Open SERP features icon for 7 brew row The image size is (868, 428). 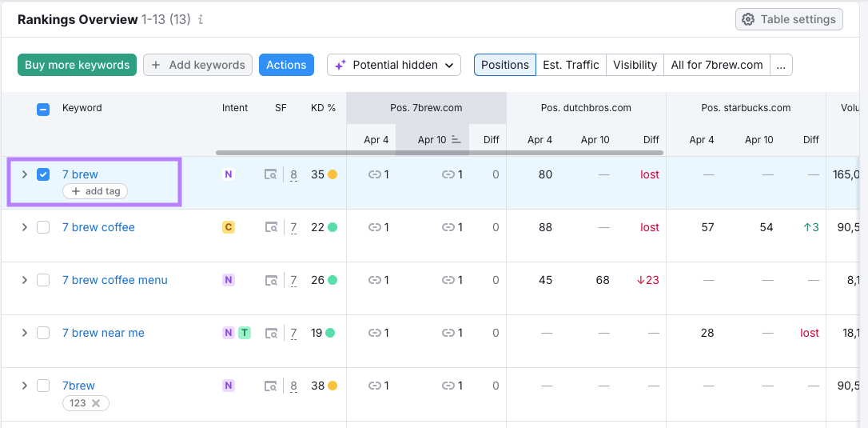pyautogui.click(x=271, y=174)
